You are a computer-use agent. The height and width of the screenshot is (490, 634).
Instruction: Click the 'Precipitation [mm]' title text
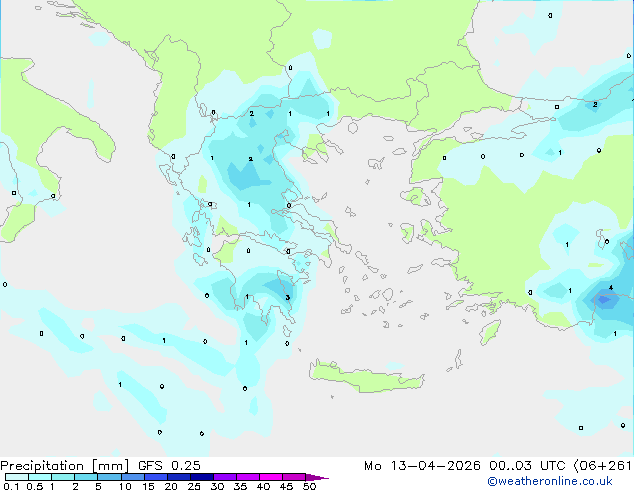65,466
